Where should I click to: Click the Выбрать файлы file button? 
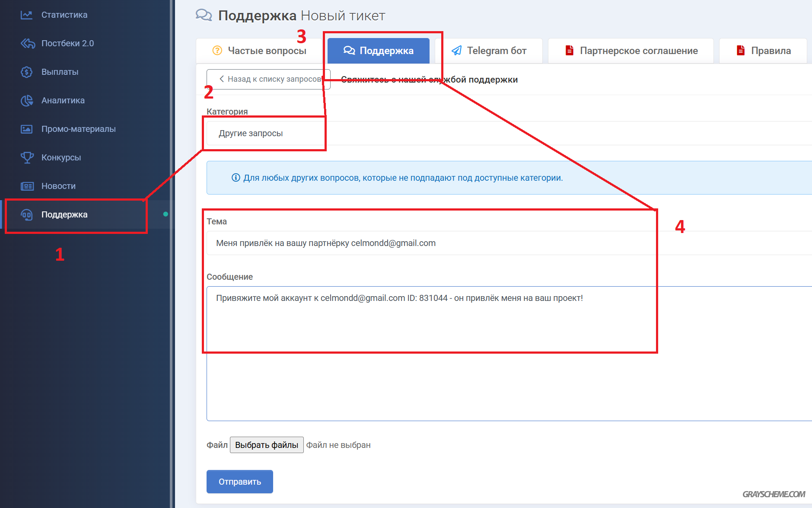(267, 445)
